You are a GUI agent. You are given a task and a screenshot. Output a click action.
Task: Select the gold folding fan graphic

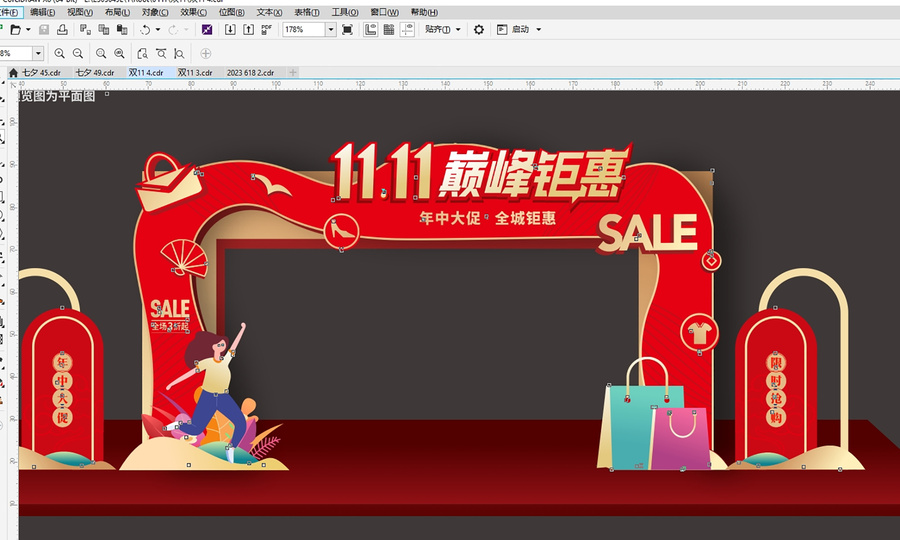coord(184,258)
